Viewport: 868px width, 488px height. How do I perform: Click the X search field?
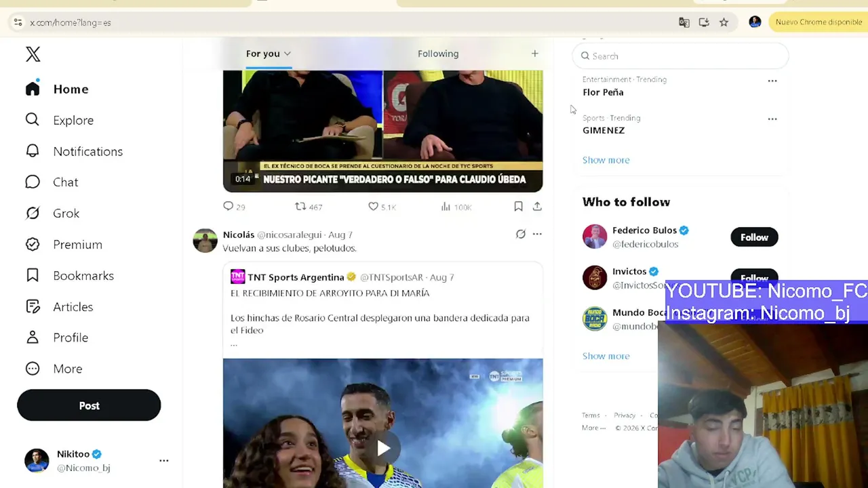[681, 56]
